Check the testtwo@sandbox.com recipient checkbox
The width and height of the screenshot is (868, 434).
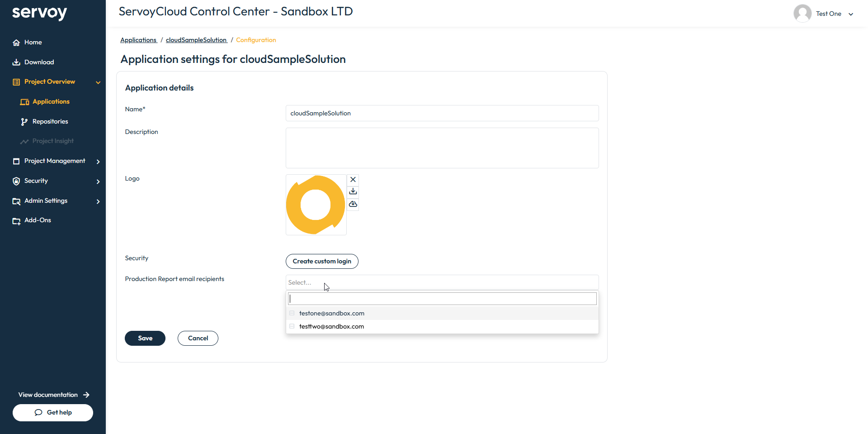click(x=292, y=326)
